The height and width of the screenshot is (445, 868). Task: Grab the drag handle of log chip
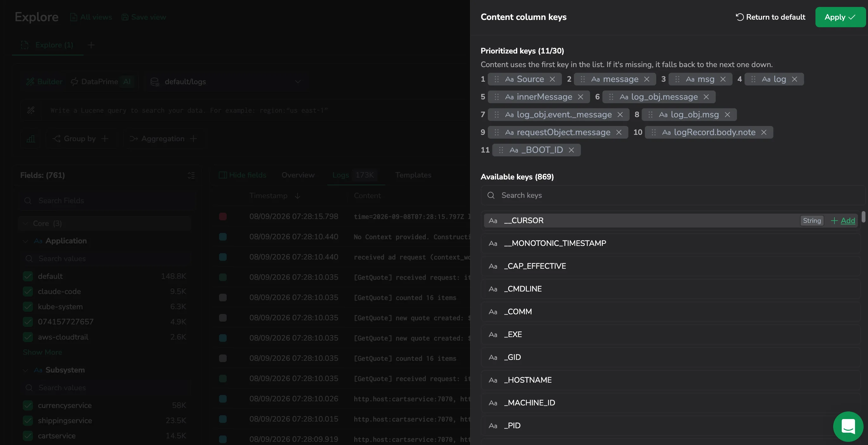point(753,79)
